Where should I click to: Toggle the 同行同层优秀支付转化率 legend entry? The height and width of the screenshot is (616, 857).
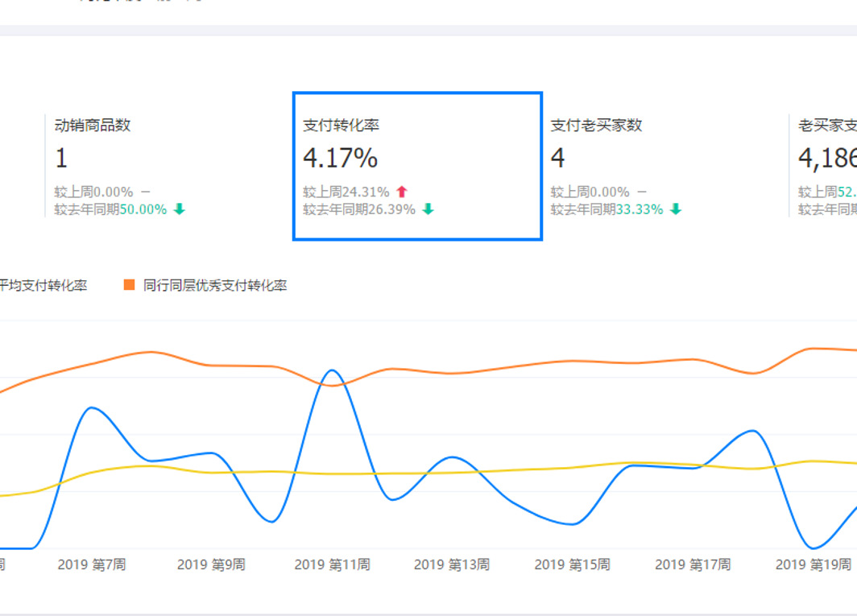pyautogui.click(x=205, y=285)
